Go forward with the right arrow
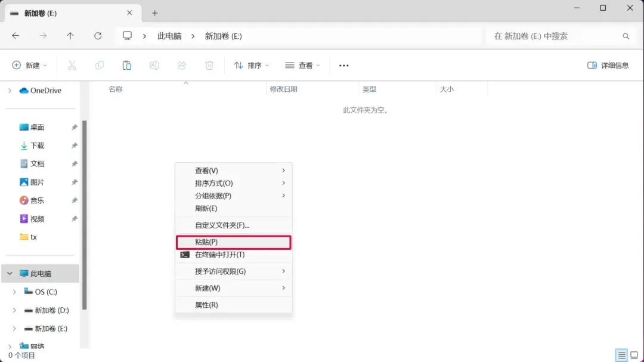644x362 pixels. tap(43, 36)
